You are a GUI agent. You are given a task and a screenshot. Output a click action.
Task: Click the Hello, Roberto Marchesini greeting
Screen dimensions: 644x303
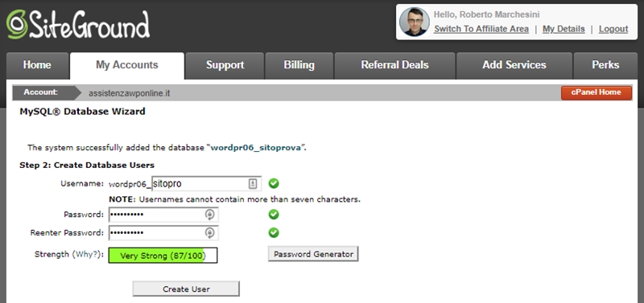pos(487,14)
